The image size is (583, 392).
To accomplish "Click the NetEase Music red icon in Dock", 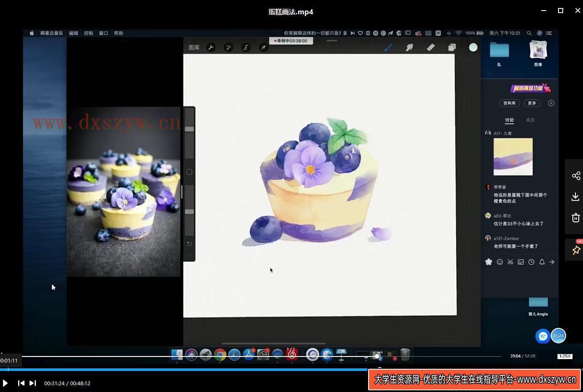I will click(x=292, y=355).
